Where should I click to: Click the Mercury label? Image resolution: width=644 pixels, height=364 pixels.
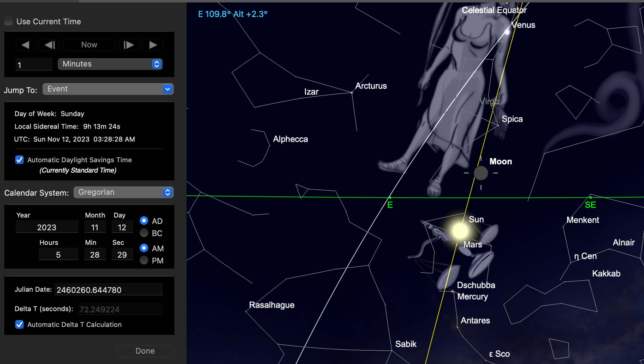coord(473,297)
